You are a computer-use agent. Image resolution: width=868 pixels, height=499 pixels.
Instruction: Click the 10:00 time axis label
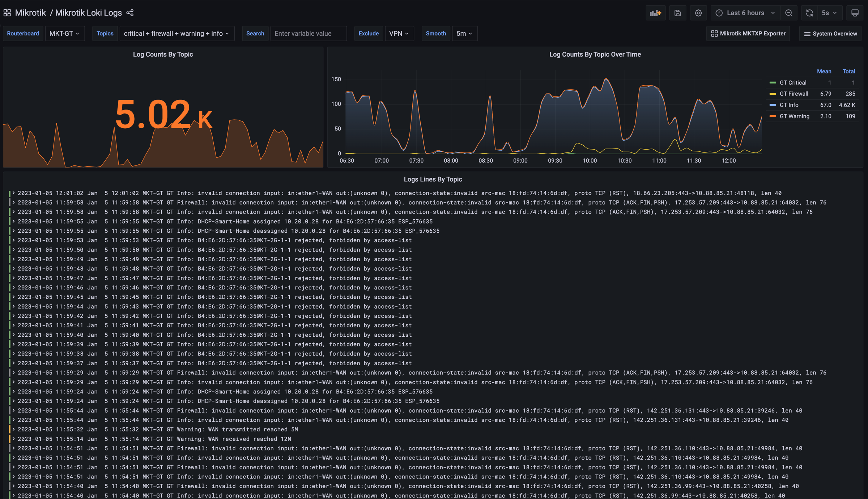[x=590, y=161]
